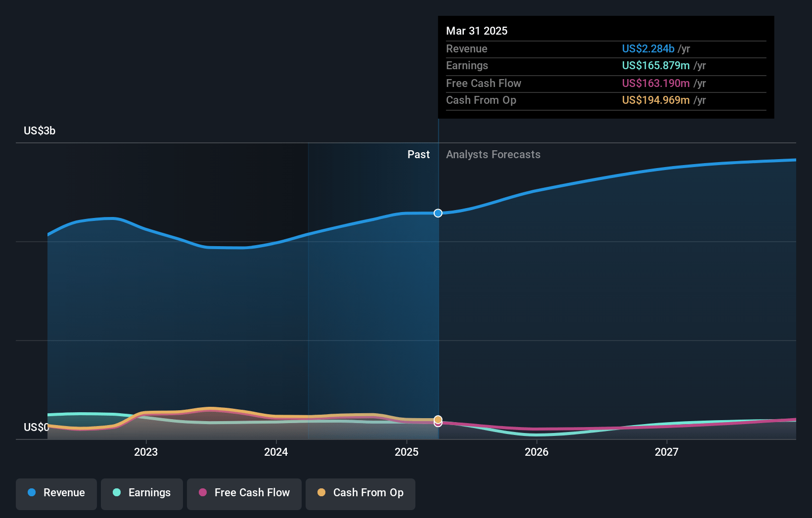Click the US$0 y-axis label
This screenshot has width=812, height=518.
[37, 427]
